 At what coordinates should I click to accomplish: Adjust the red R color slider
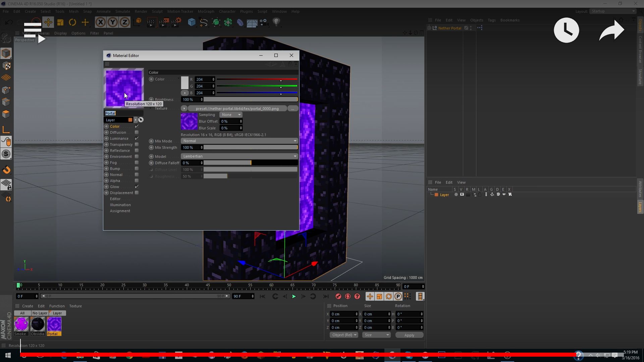257,79
